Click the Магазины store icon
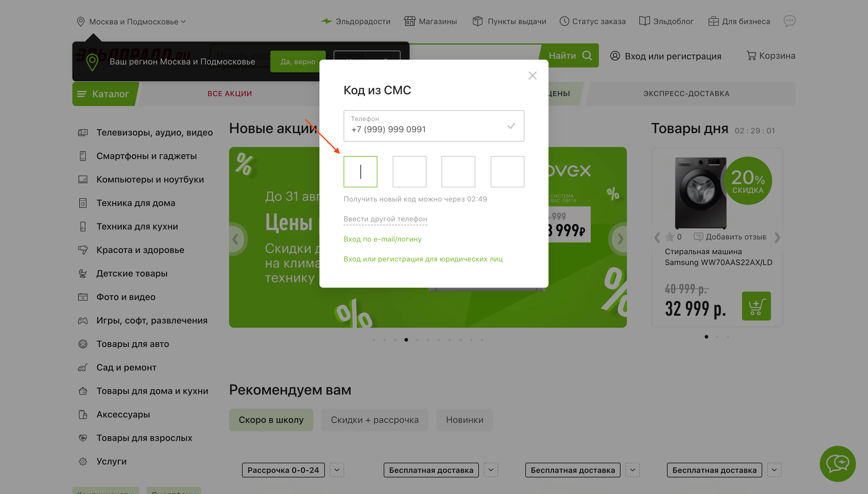This screenshot has width=868, height=494. point(409,21)
